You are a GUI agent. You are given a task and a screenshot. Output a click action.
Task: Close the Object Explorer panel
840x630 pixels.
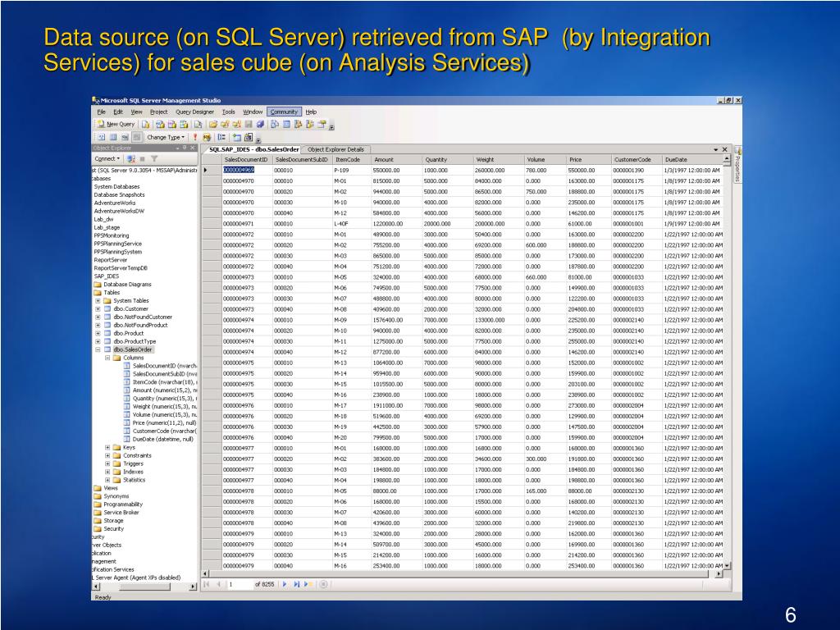[193, 148]
